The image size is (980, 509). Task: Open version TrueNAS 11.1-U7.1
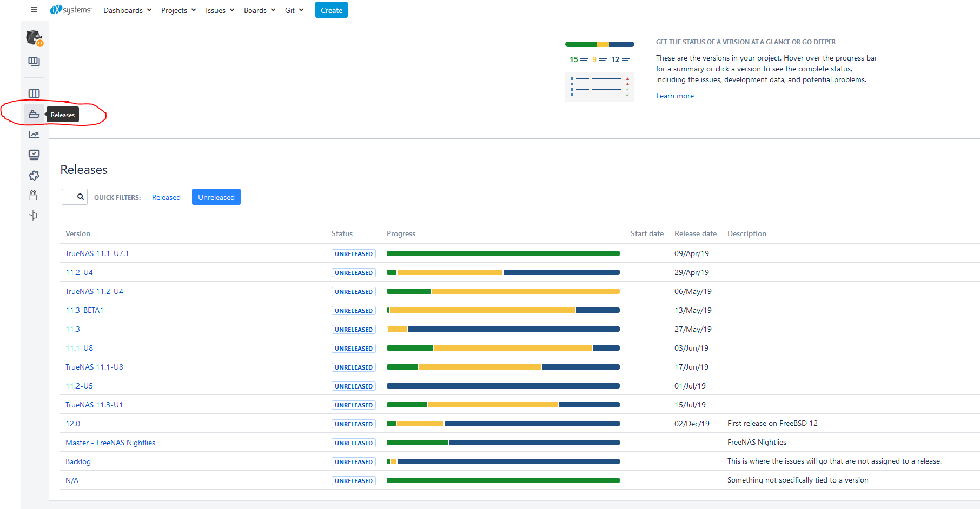click(97, 253)
